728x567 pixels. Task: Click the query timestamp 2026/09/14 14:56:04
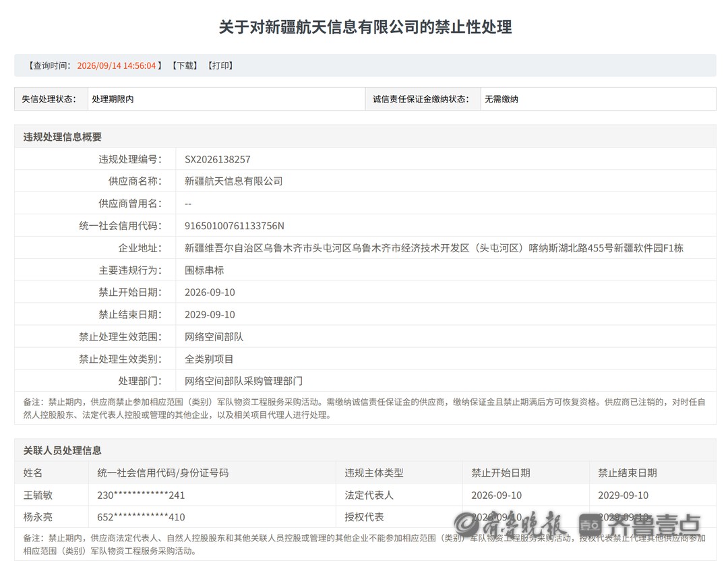(117, 65)
